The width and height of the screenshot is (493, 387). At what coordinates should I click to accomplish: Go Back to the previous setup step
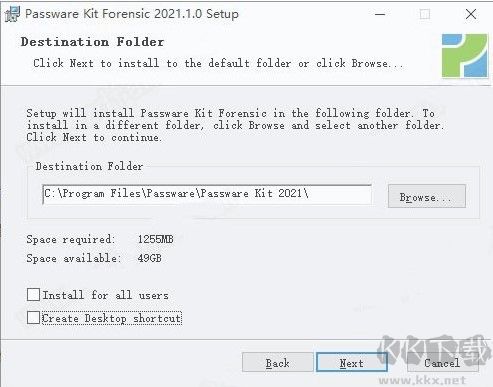coord(277,363)
